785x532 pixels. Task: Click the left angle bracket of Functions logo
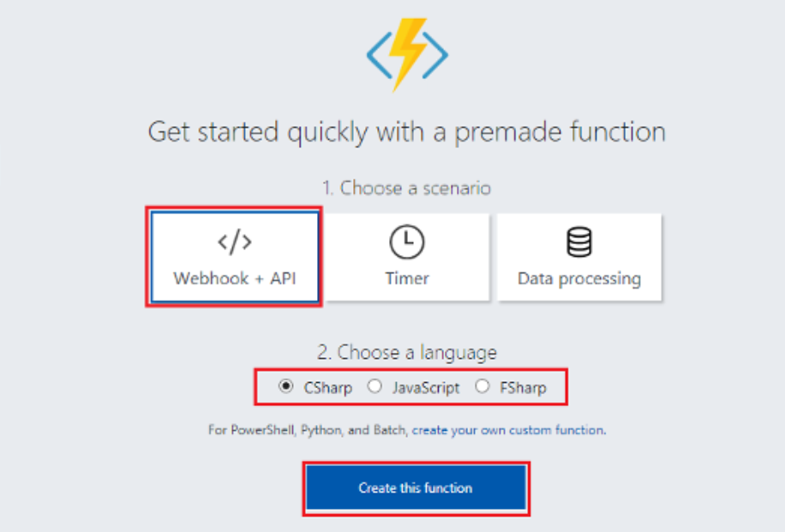[379, 55]
